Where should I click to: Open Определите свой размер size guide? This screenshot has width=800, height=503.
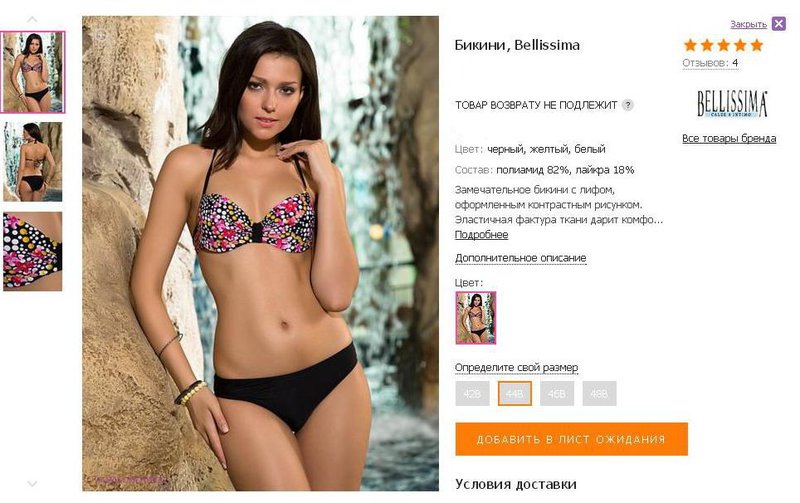coord(516,367)
